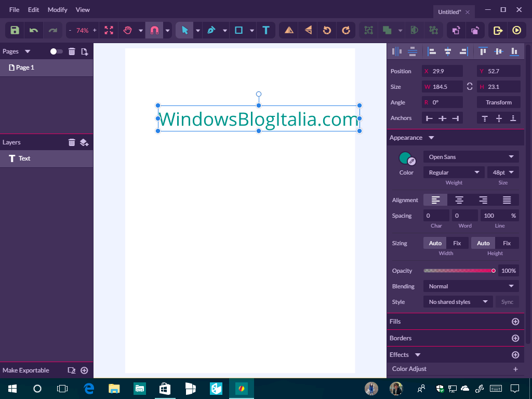Screen dimensions: 532x399
Task: Expand the Pages dropdown arrow
Action: pyautogui.click(x=28, y=51)
